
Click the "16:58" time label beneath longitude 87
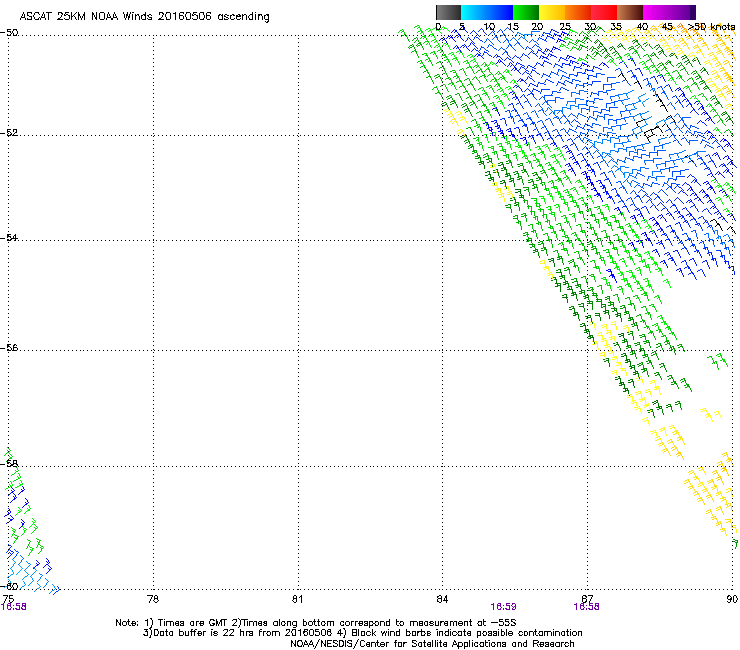coord(586,607)
